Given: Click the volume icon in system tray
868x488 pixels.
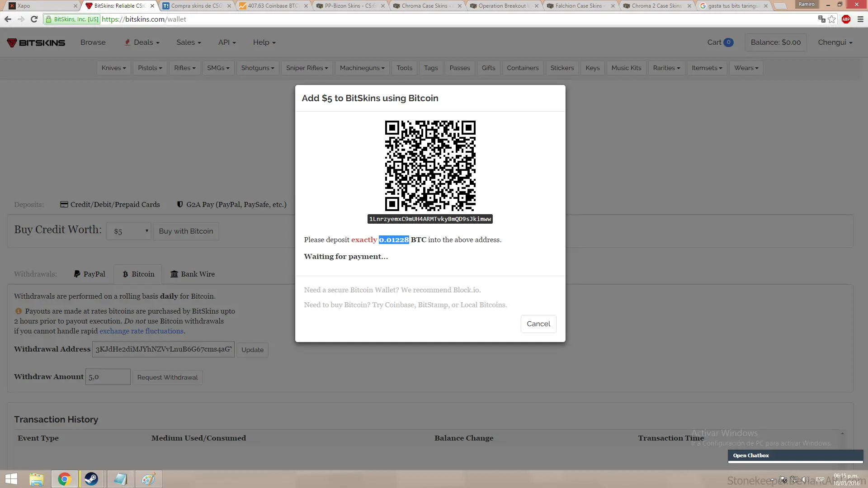Looking at the screenshot, I should [805, 479].
